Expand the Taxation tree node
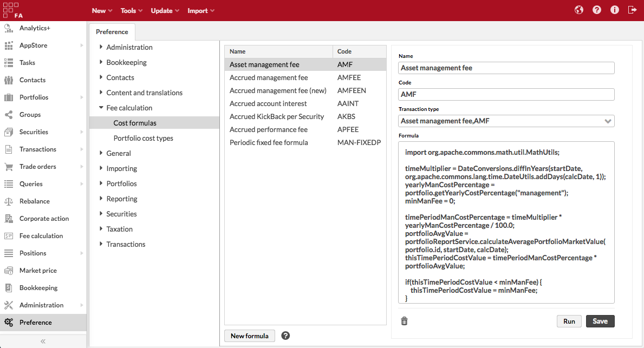This screenshot has height=348, width=644. [x=101, y=228]
